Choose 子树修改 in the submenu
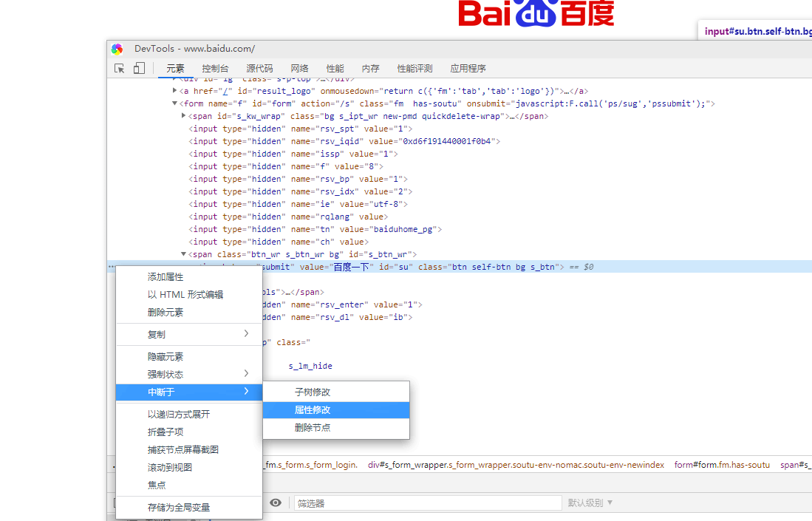This screenshot has height=521, width=812. [336, 392]
